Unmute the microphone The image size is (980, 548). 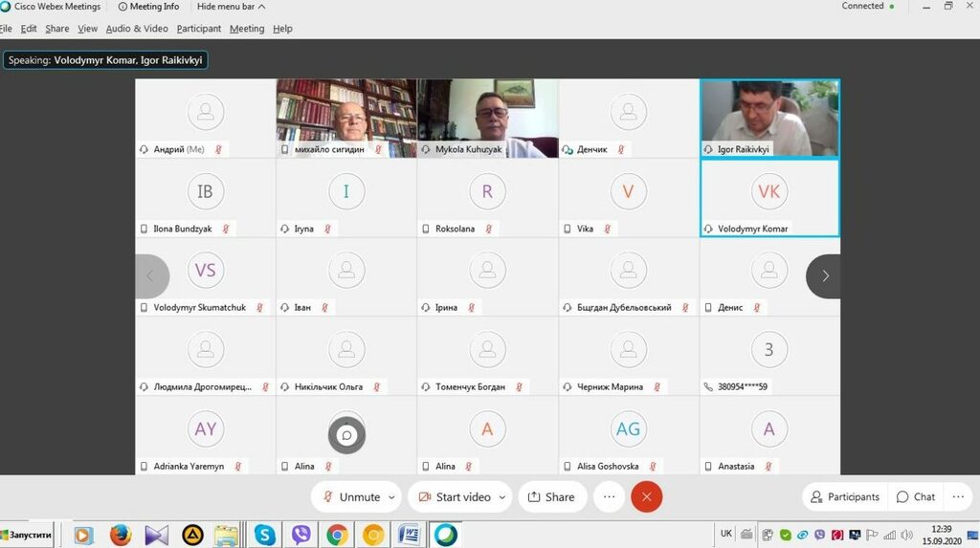[349, 496]
